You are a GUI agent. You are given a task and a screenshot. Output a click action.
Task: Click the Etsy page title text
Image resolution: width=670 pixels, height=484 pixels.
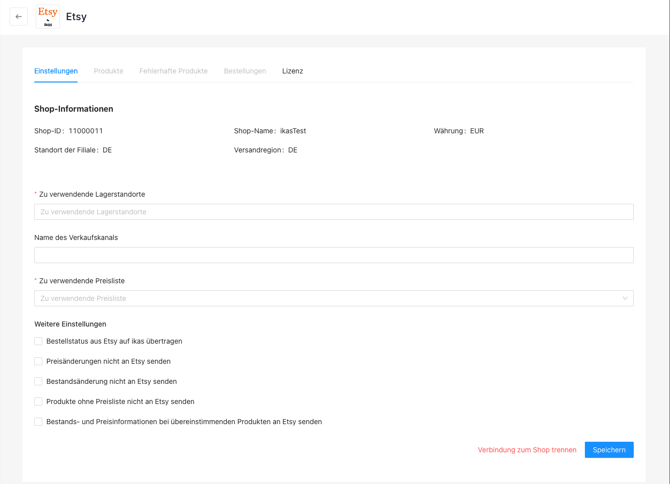76,17
